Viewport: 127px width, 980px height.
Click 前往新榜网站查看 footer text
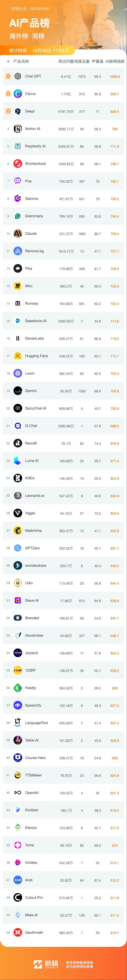pos(79,966)
